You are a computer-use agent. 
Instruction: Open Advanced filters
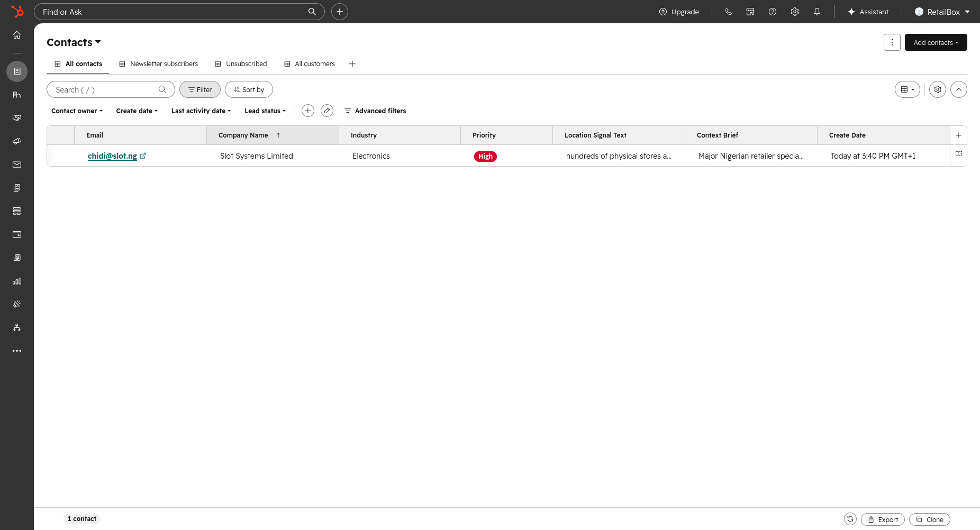(x=375, y=111)
